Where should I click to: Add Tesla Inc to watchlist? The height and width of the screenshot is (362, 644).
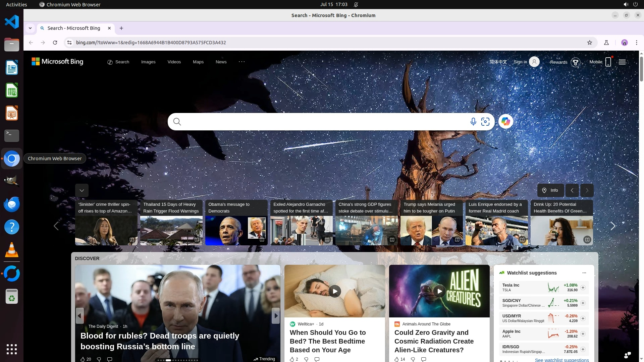click(583, 288)
